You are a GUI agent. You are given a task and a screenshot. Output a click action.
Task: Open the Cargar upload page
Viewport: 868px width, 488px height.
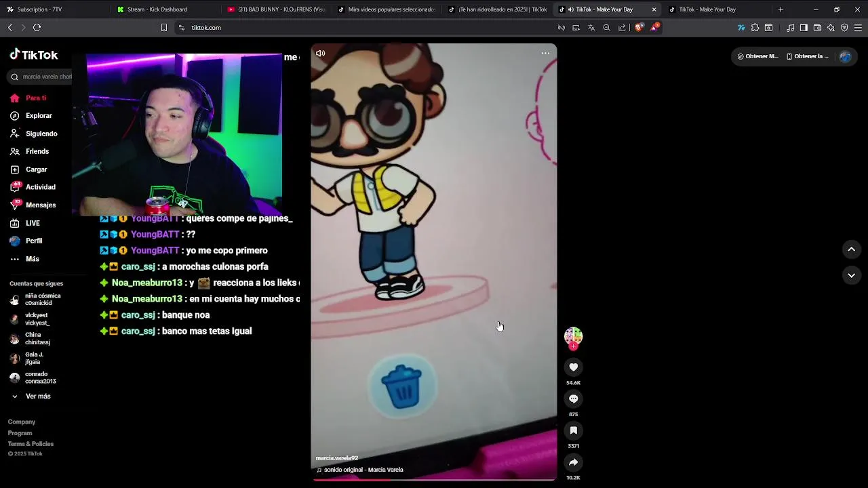28,169
